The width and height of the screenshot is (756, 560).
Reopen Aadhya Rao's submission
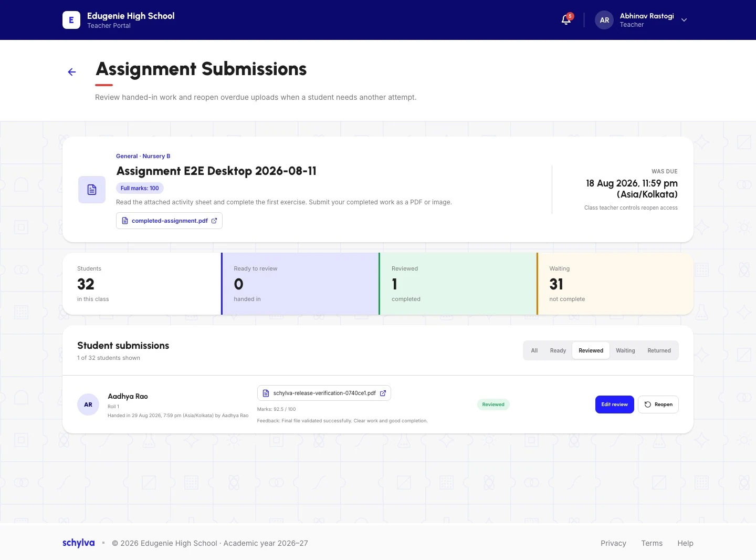[x=658, y=405]
